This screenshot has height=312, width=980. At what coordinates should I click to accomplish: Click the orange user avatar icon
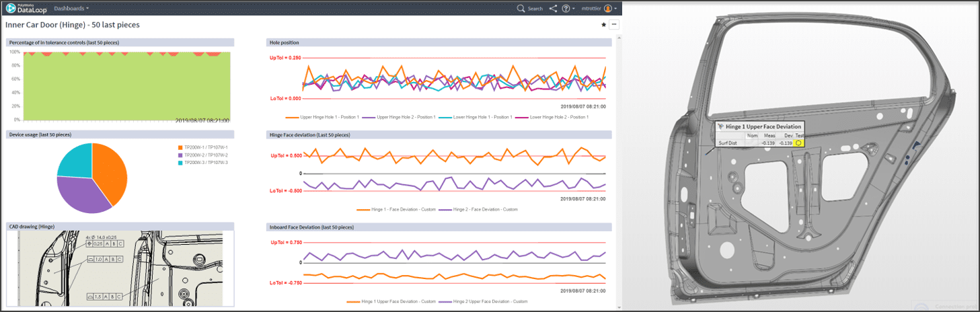click(608, 9)
